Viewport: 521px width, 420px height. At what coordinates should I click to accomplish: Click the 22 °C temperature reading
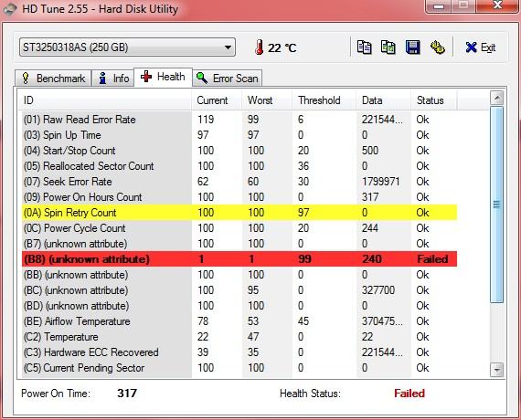pyautogui.click(x=282, y=47)
